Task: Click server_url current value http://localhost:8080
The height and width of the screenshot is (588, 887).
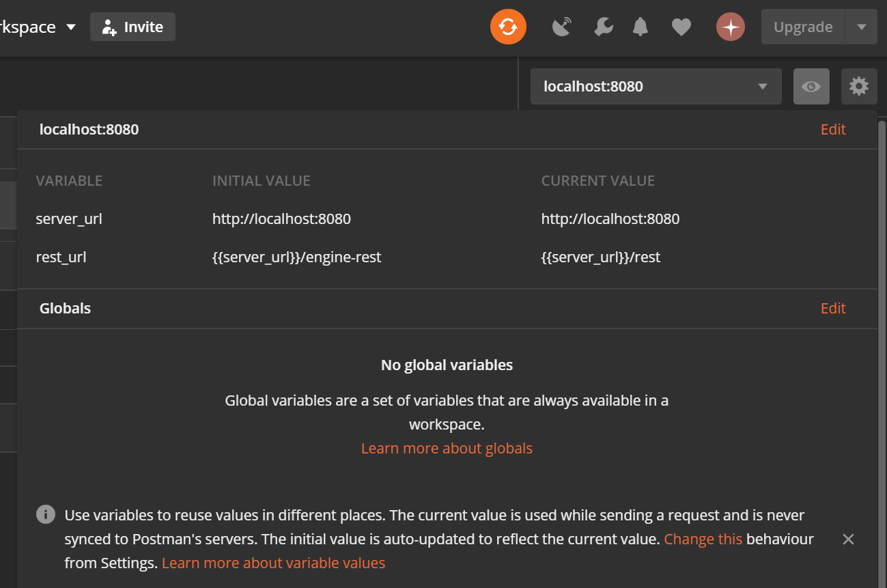Action: [x=610, y=219]
